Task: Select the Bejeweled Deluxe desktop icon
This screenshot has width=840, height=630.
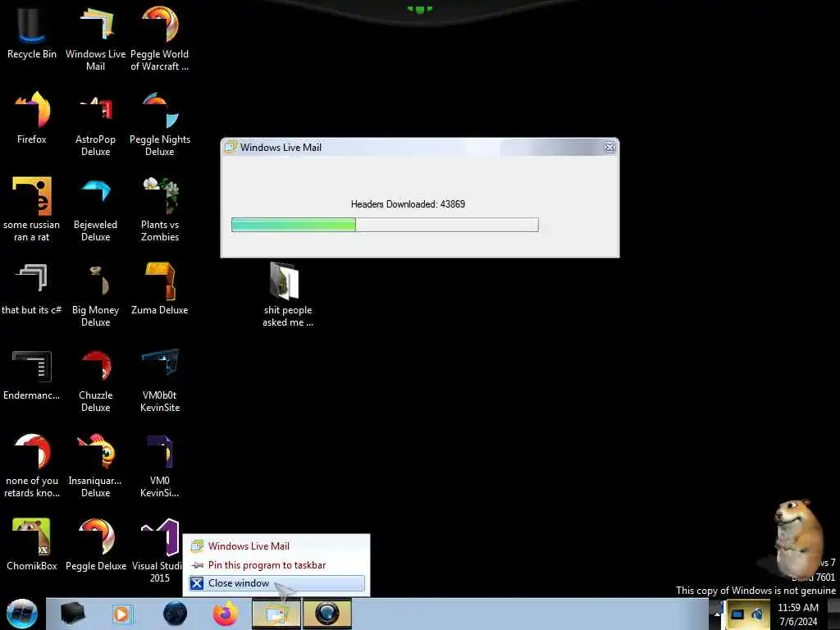Action: pos(95,209)
